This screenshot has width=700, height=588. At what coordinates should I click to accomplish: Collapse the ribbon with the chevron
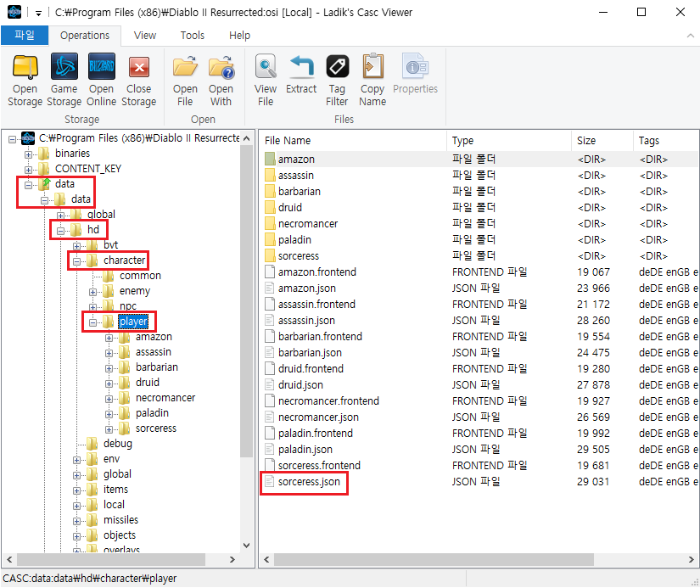point(690,36)
